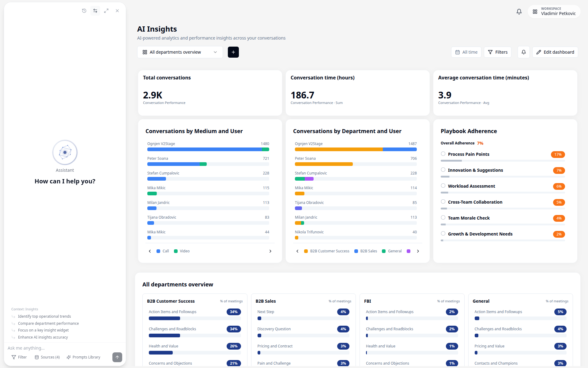Click the purple legend swatch
Image resolution: width=588 pixels, height=368 pixels.
point(409,251)
